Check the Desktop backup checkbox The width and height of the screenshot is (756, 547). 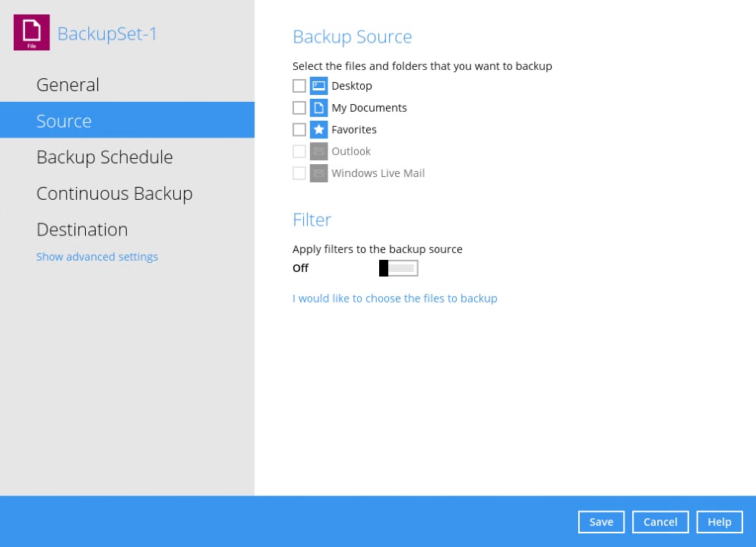299,86
